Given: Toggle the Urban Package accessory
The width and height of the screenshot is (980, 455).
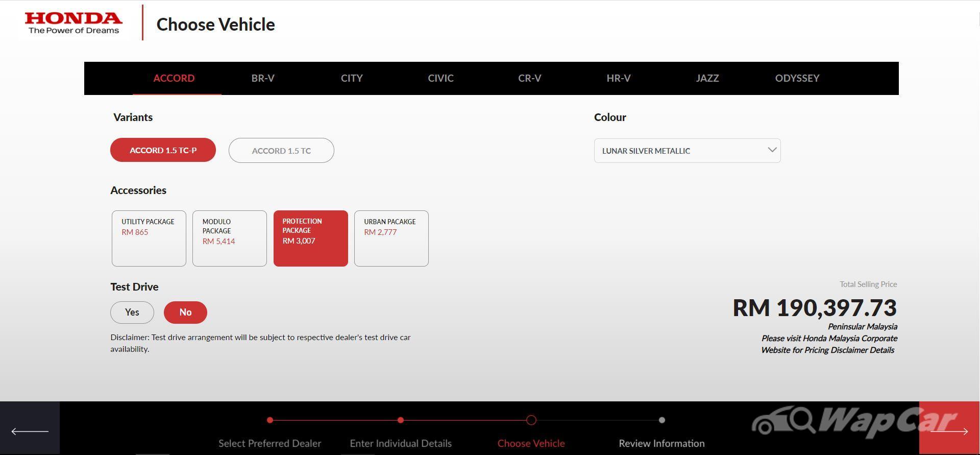Looking at the screenshot, I should (x=391, y=238).
